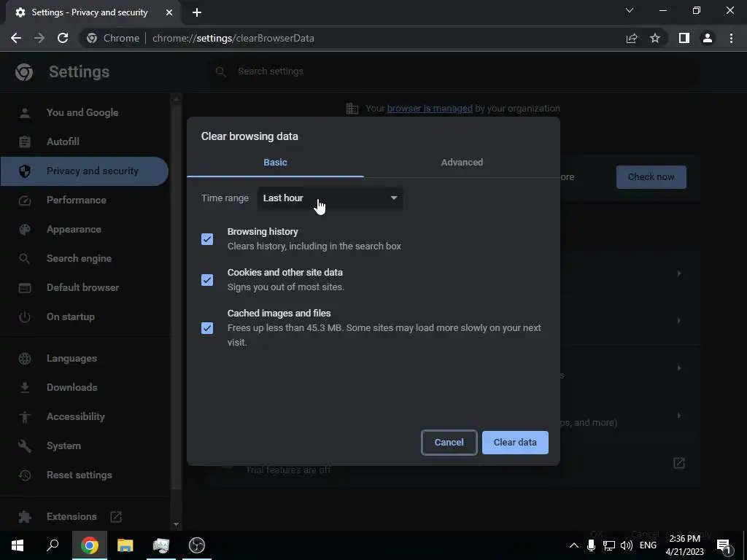Click the Search settings field
The width and height of the screenshot is (747, 560).
point(455,71)
